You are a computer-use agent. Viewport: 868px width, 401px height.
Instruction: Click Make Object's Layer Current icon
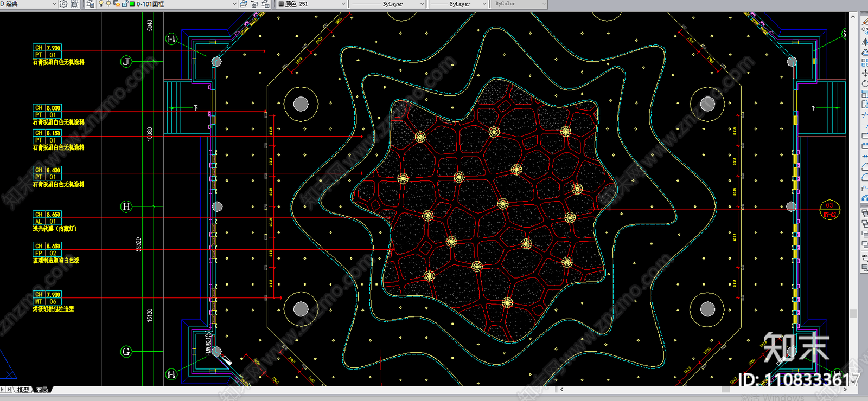tap(244, 4)
